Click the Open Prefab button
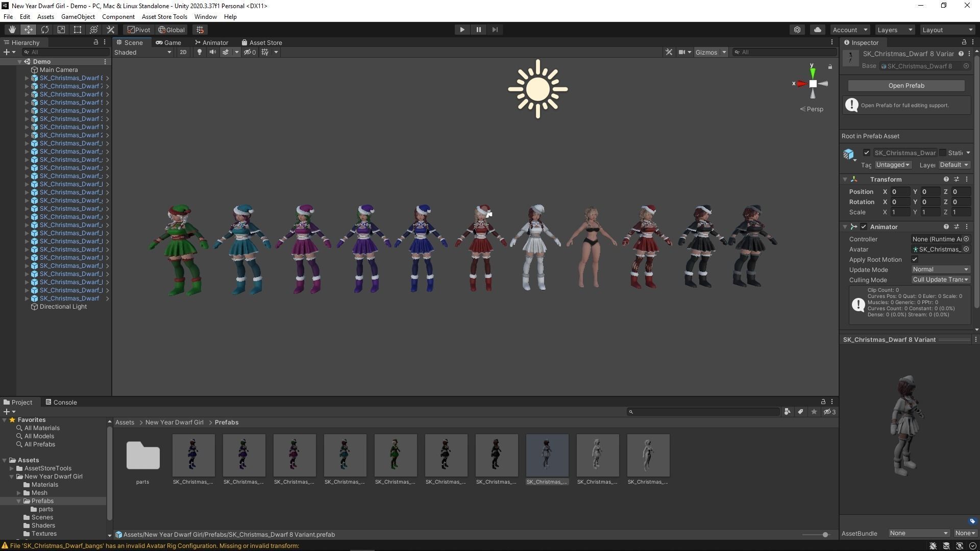 pos(906,86)
